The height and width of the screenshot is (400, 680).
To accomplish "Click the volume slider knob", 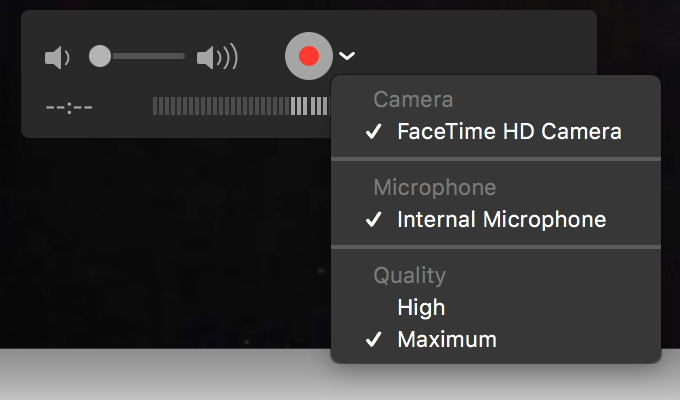I will pos(100,56).
